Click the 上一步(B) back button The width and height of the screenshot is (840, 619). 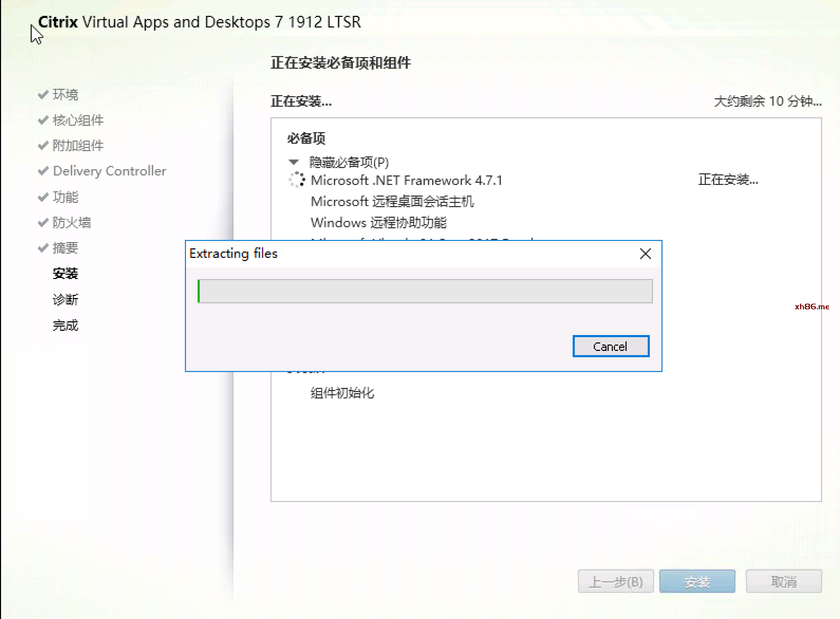click(x=616, y=582)
